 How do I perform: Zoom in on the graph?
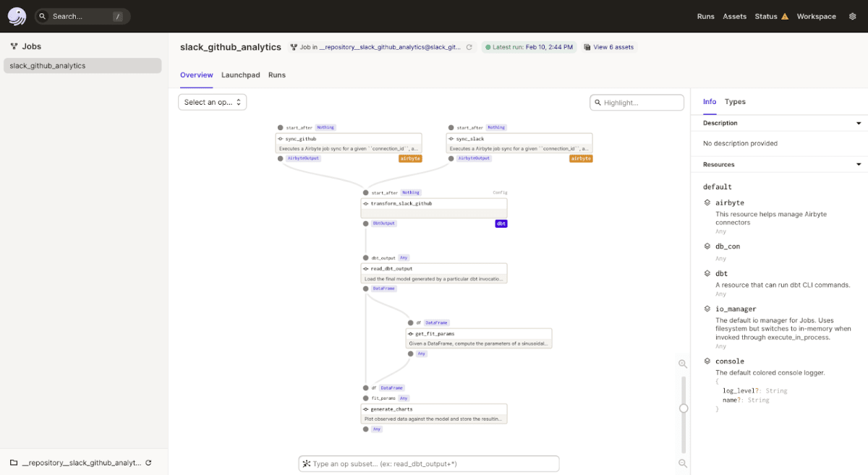click(683, 364)
